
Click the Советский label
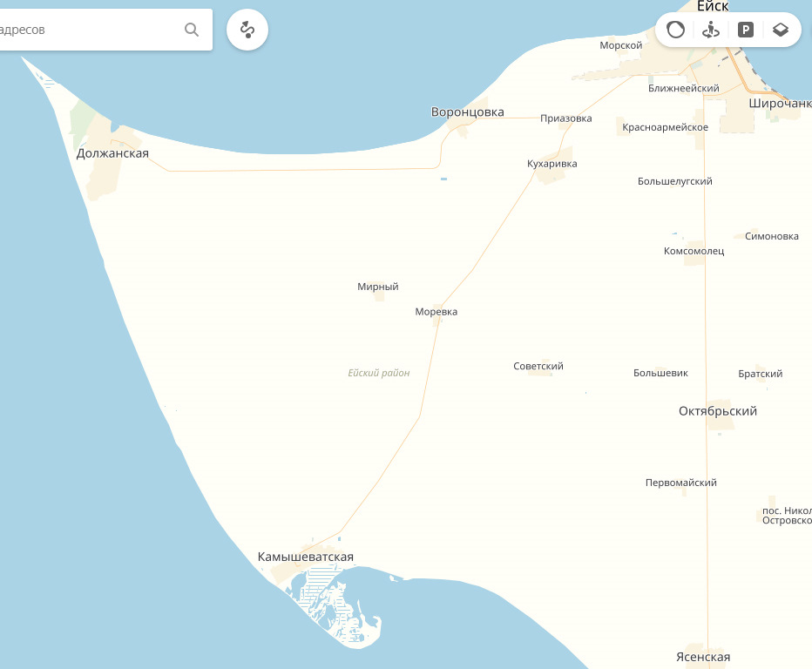[x=538, y=366]
